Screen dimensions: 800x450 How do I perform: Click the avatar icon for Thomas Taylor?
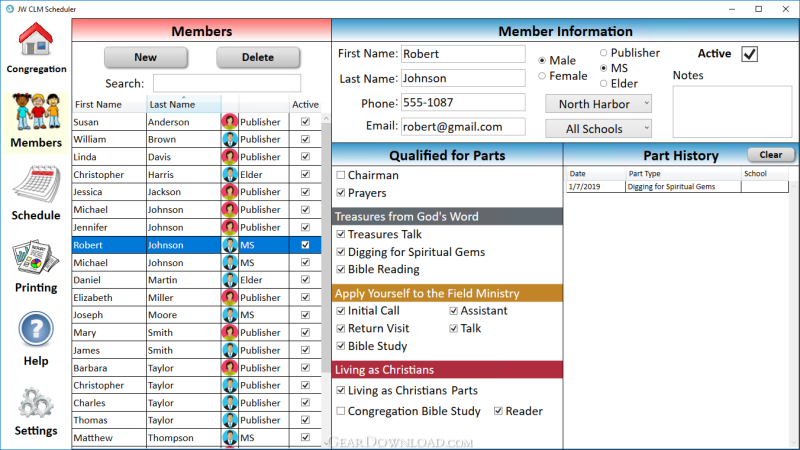(230, 420)
